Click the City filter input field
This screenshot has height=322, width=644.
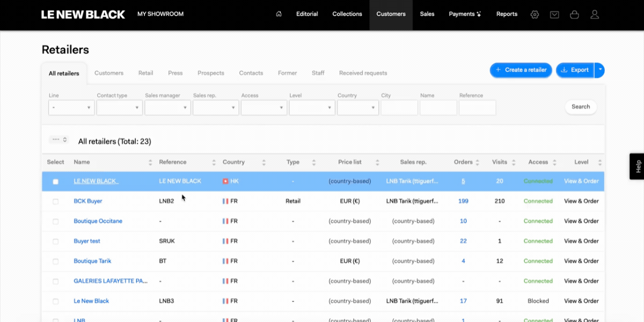pos(399,107)
